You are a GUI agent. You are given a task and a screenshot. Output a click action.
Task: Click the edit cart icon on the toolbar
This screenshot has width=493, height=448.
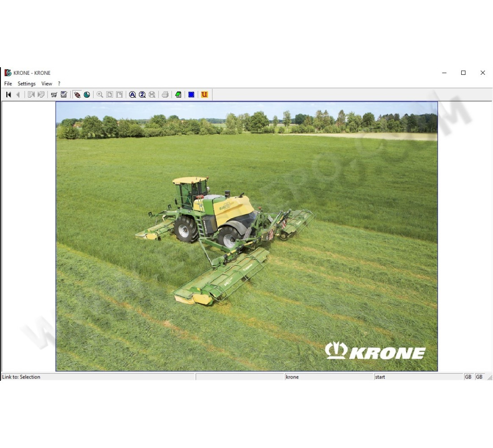pos(64,94)
